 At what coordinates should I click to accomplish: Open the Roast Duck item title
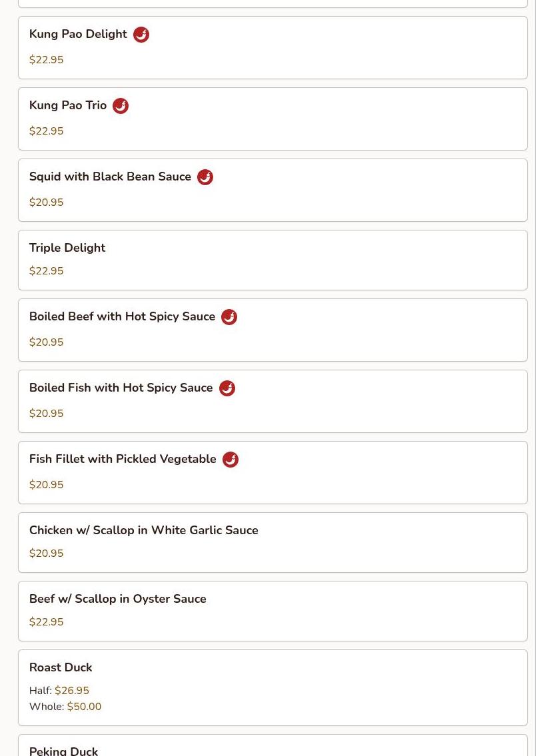(61, 668)
